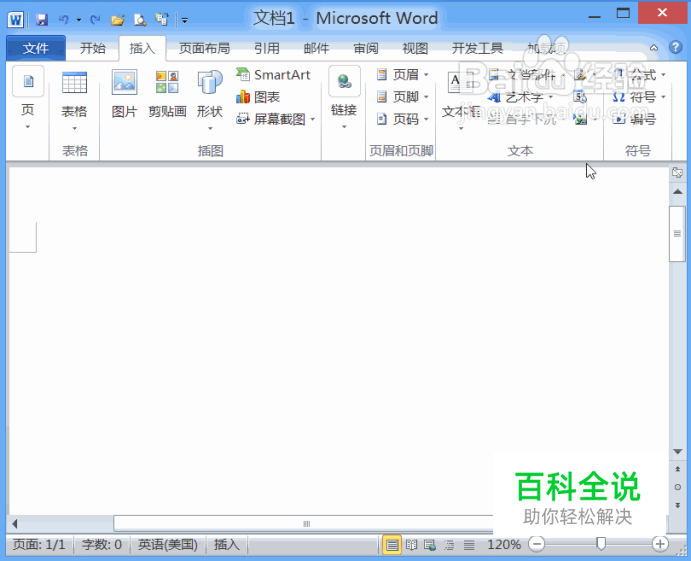This screenshot has width=691, height=561.
Task: Click the zoom in plus button
Action: pyautogui.click(x=660, y=544)
